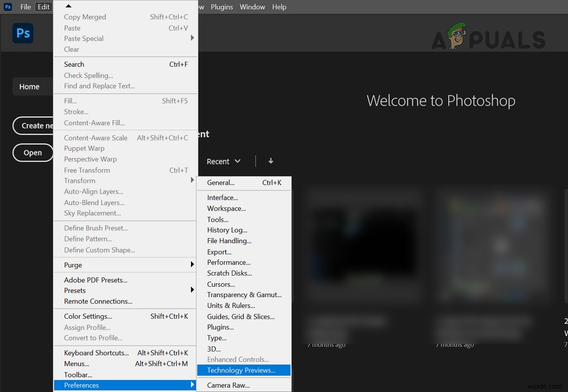Click Check Spelling in Edit menu
This screenshot has width=568, height=392.
pyautogui.click(x=125, y=76)
